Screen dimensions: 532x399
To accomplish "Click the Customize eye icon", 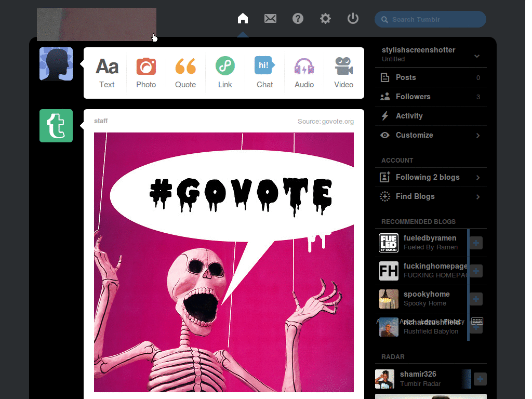I will tap(385, 135).
